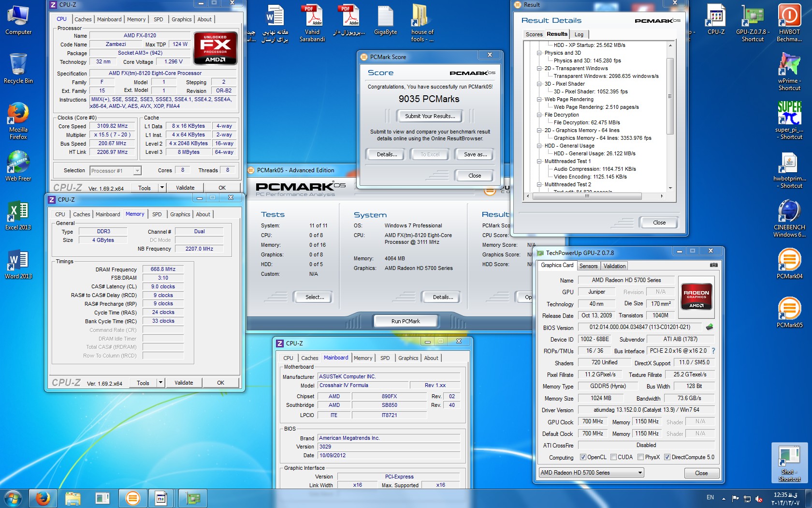Viewport: 812px width, 508px height.
Task: Open the Mozilla Firefox desktop icon
Action: point(18,120)
